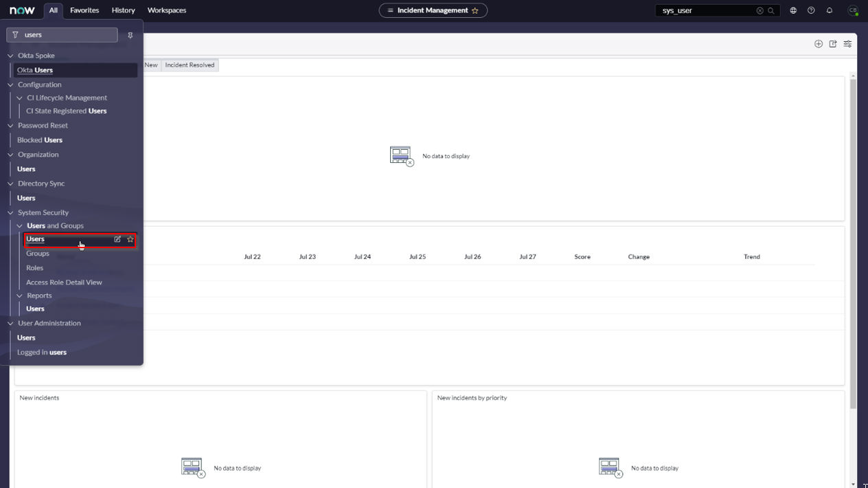Click the add widget plus icon
Screen dimensions: 868x488
click(x=819, y=44)
